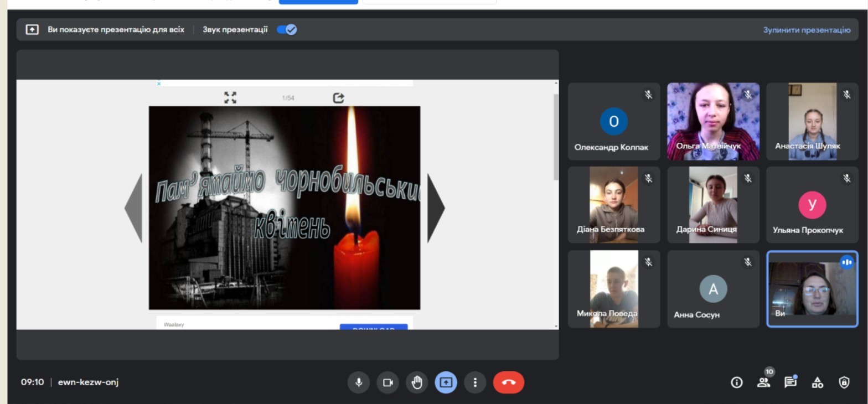Screen dimensions: 868x404
Task: Open the chat messages panel
Action: tap(790, 382)
